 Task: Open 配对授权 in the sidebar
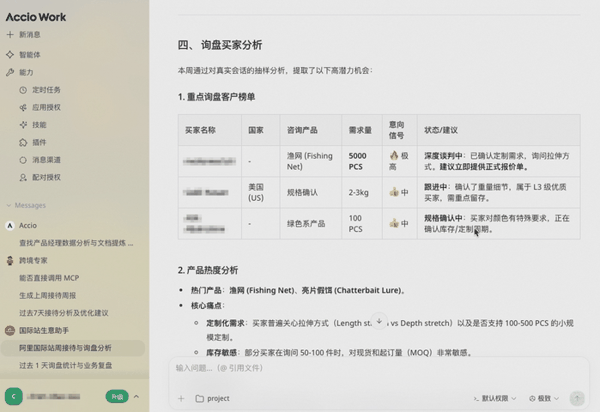(x=45, y=177)
